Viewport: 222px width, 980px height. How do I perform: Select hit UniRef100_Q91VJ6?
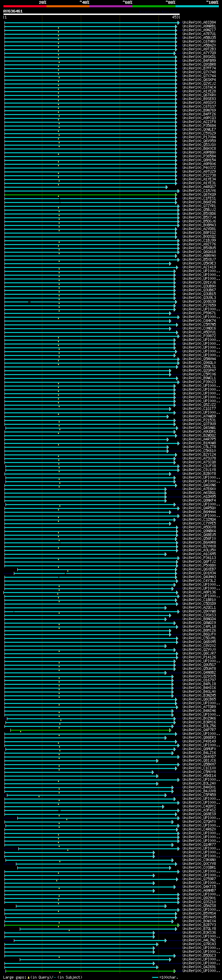199,282
